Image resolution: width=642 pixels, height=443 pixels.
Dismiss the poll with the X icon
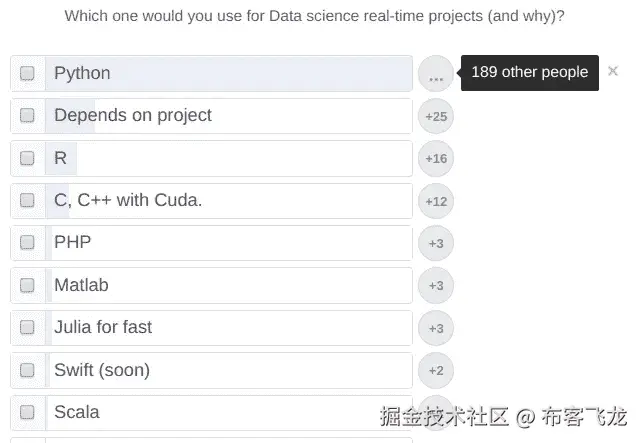[613, 71]
